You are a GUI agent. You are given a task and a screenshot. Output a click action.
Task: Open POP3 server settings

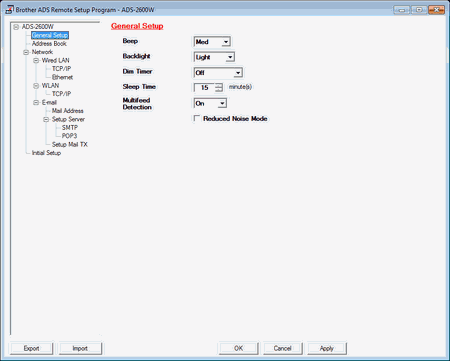pos(69,136)
